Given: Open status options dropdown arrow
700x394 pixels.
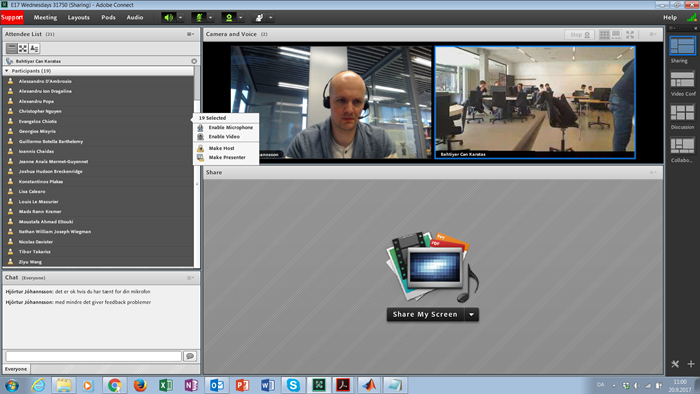Looking at the screenshot, I should 271,18.
